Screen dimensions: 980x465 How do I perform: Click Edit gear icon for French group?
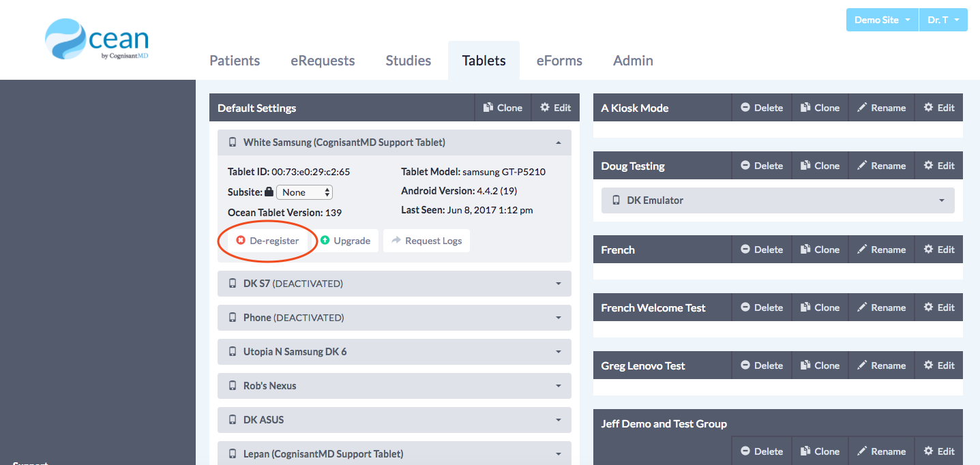point(928,250)
